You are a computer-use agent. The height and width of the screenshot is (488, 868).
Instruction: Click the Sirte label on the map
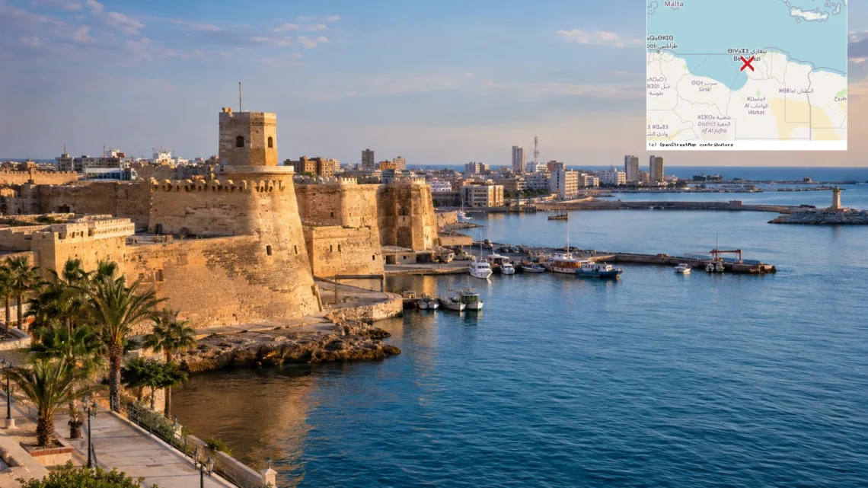[x=704, y=89]
